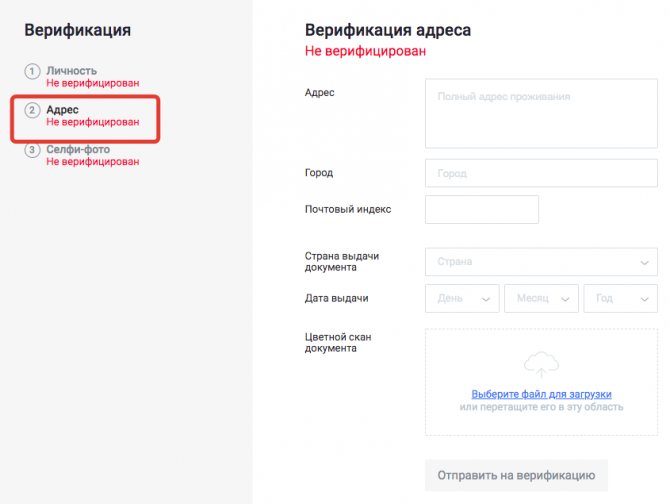The image size is (670, 504).
Task: Open the Личность verification step
Action: 71,71
